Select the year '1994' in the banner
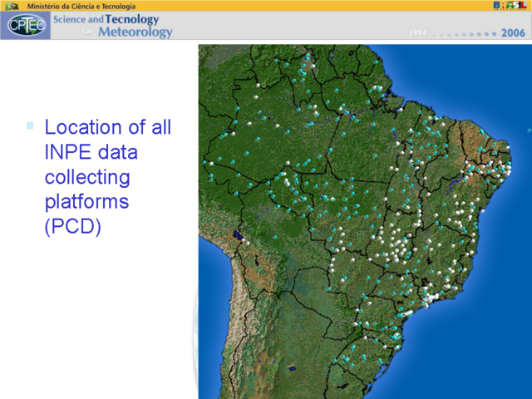The width and height of the screenshot is (532, 399). coord(421,33)
